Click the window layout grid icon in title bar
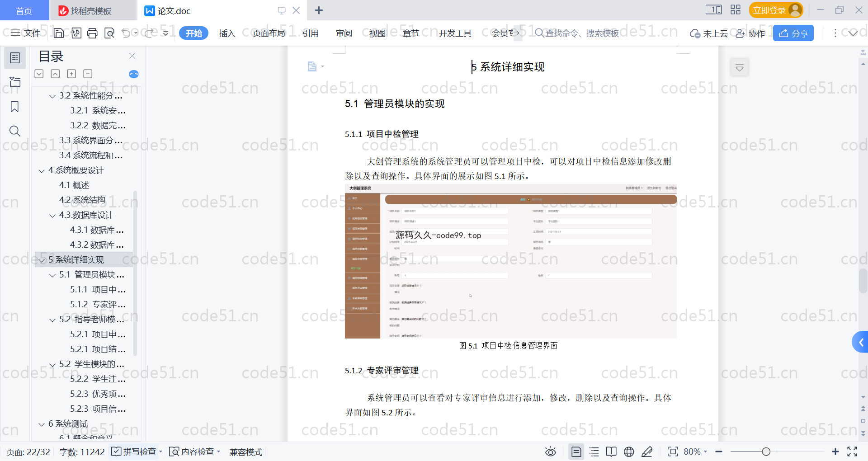 pos(736,10)
